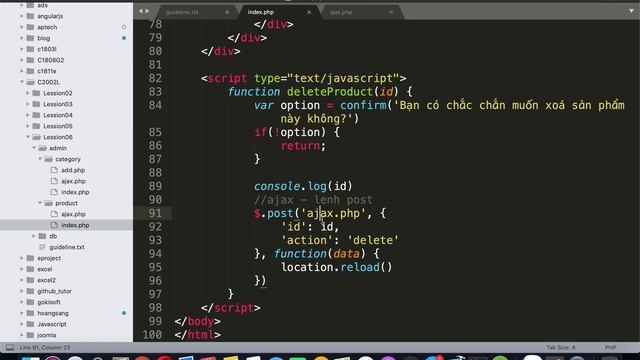Select highlighted index.php under product folder
This screenshot has height=360, width=640.
(75, 225)
